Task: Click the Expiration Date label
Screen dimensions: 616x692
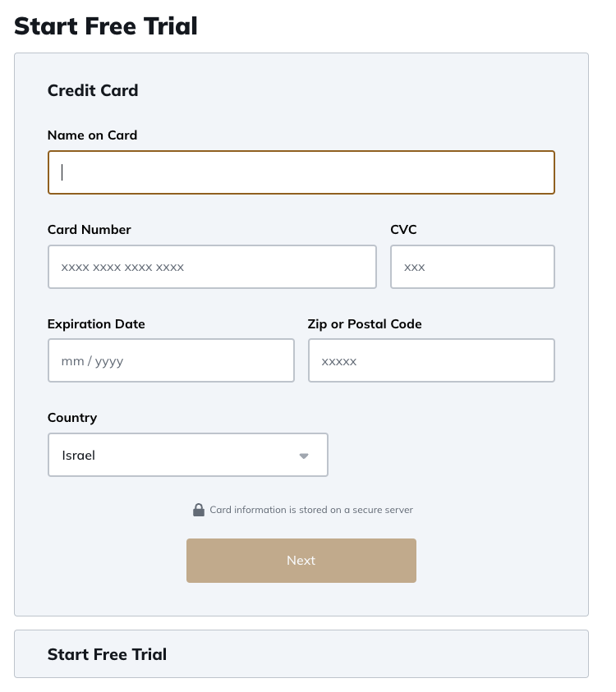Action: tap(96, 324)
